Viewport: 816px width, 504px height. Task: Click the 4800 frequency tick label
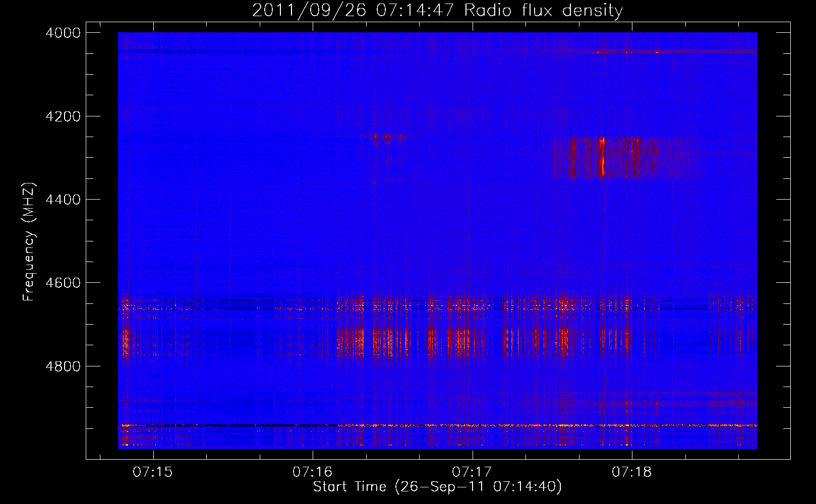[x=63, y=366]
